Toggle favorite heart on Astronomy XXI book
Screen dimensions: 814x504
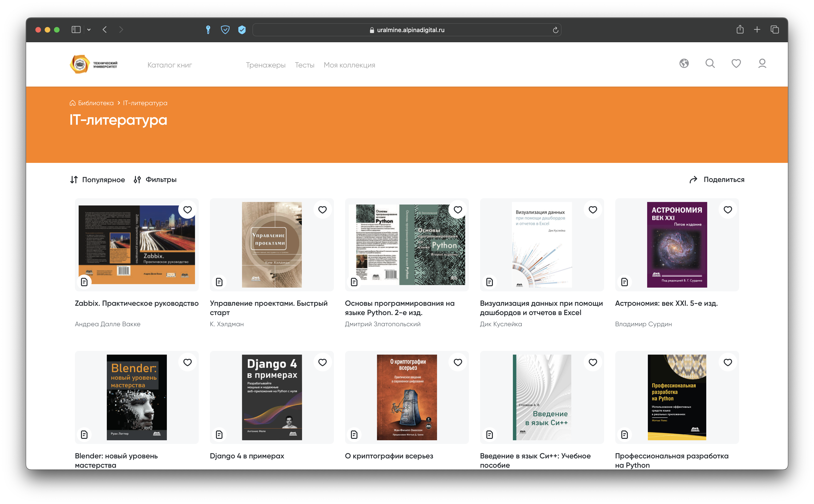pos(728,210)
